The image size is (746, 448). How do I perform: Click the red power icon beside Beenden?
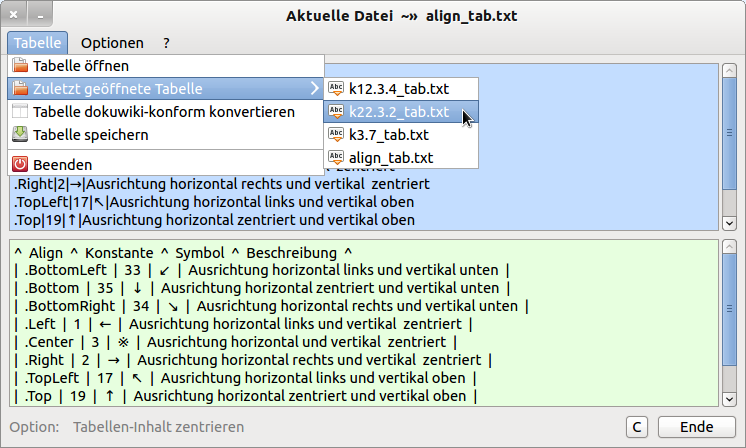click(19, 164)
